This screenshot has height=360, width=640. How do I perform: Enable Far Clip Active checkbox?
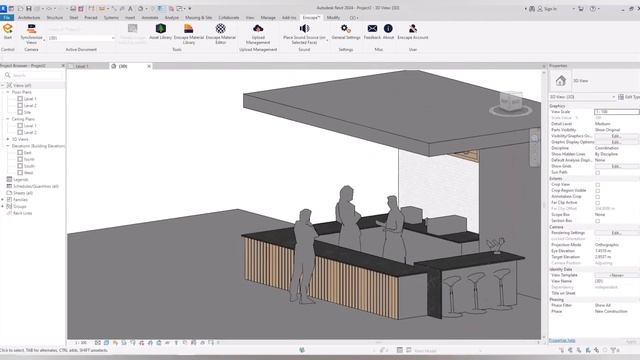point(598,203)
